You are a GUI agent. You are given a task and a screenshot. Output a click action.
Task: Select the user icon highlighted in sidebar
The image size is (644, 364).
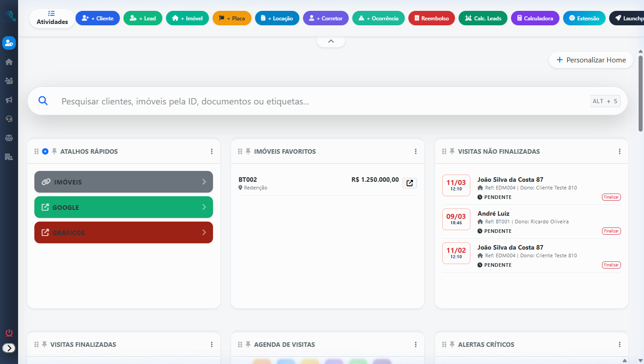[9, 43]
